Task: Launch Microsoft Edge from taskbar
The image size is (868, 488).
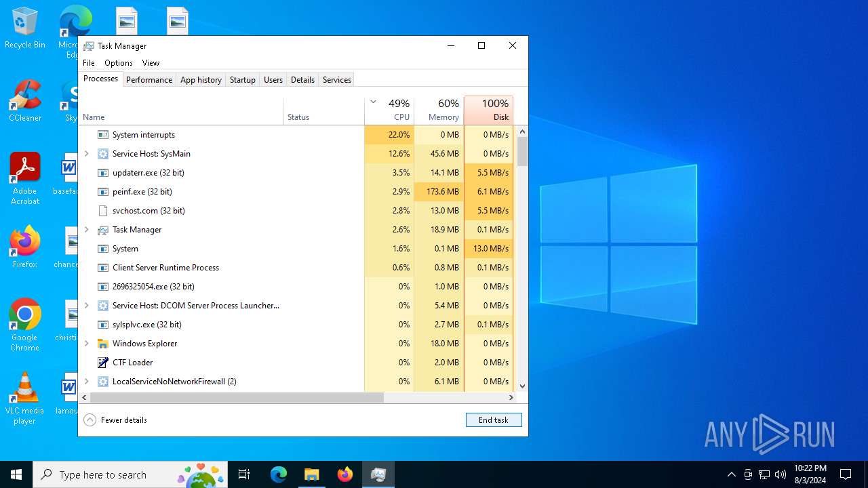Action: [x=279, y=474]
